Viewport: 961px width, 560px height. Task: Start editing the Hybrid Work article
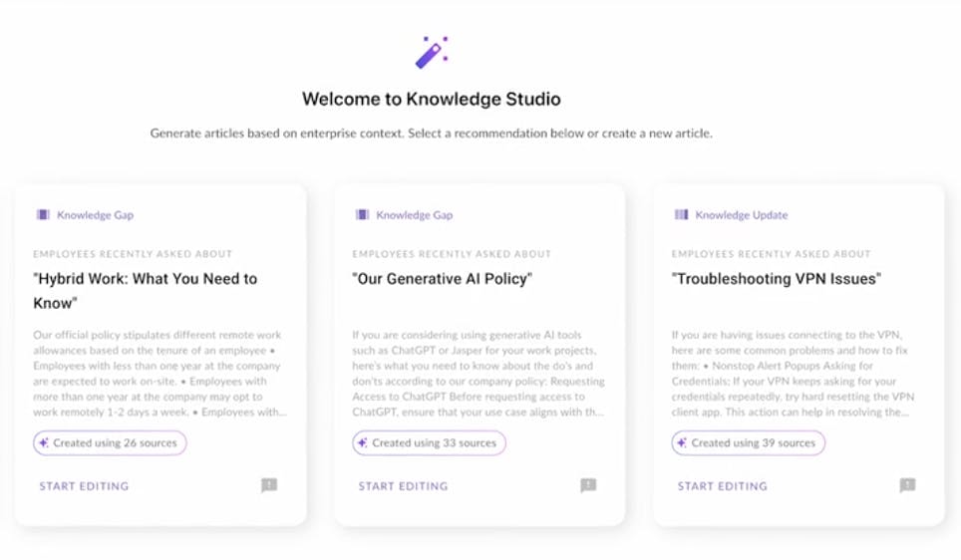pyautogui.click(x=84, y=486)
